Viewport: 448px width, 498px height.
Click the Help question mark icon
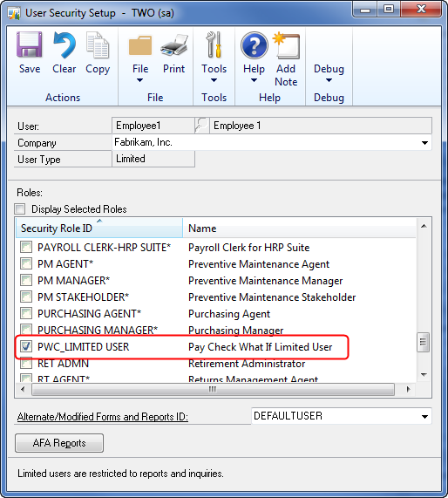(x=254, y=45)
